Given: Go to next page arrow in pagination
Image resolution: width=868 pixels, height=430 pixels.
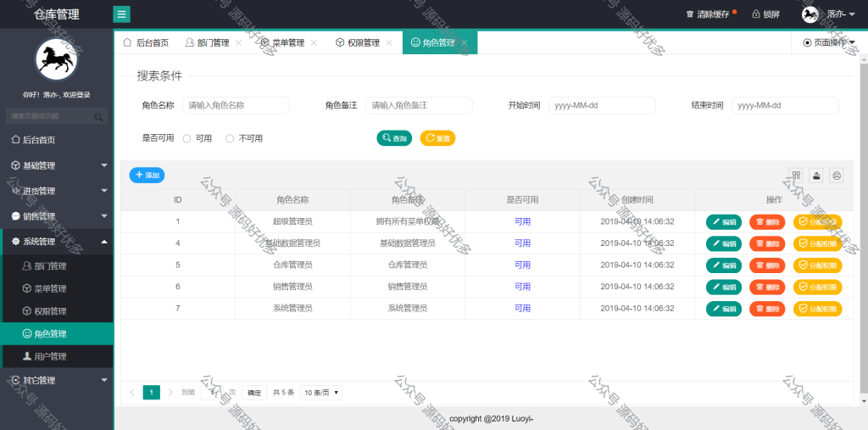Looking at the screenshot, I should [170, 393].
